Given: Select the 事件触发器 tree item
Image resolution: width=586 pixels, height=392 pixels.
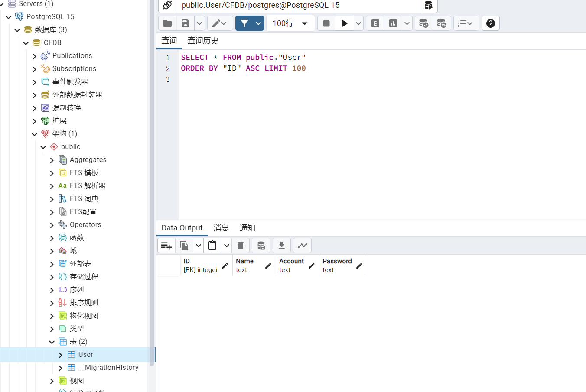Looking at the screenshot, I should [x=70, y=81].
